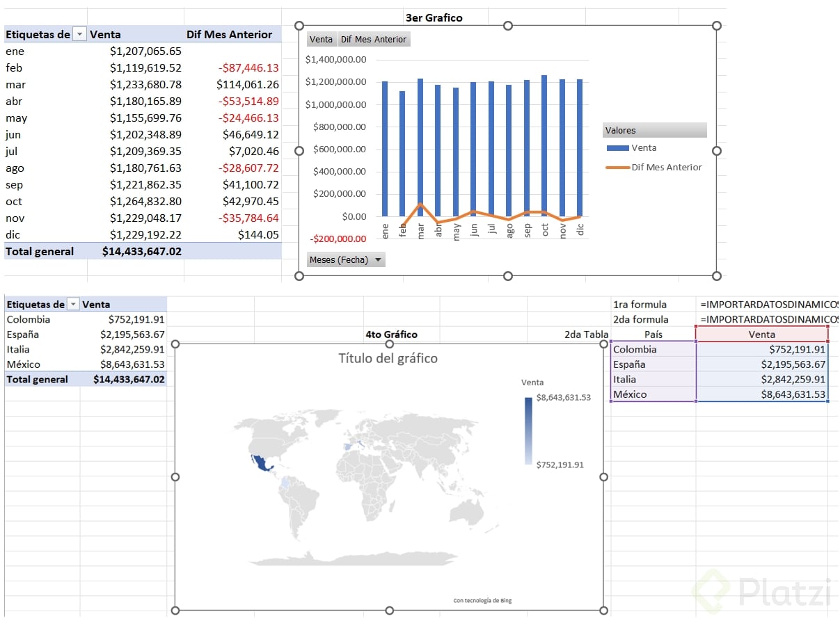Viewport: 840px width, 621px height.
Task: Open the Etiquetas de filter arrow above Colombia row
Action: (x=72, y=304)
